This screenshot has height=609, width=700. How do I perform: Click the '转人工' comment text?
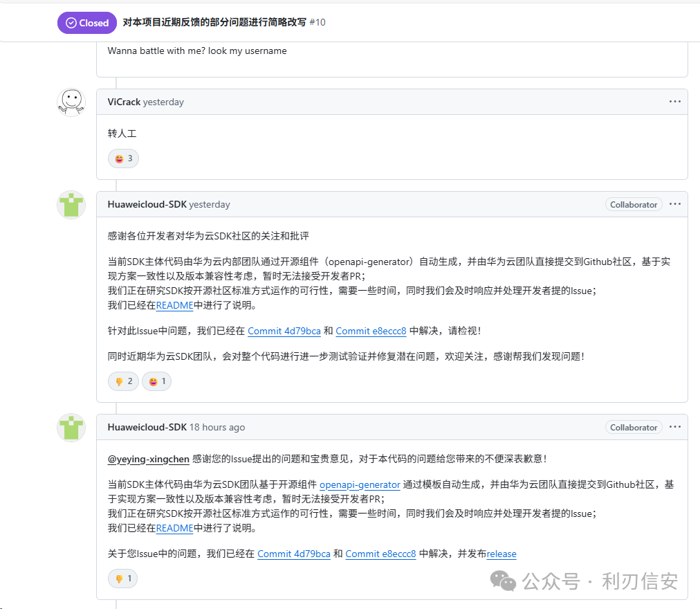tap(122, 133)
